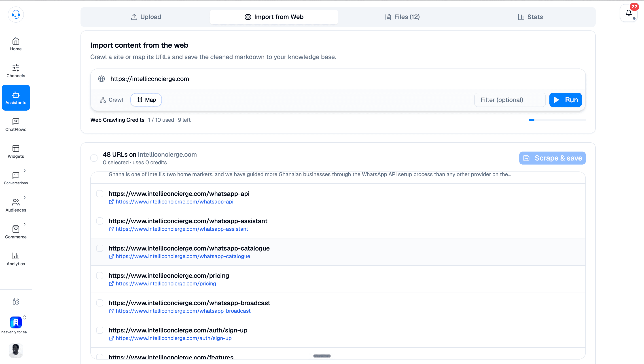Open Conversations from the sidebar
Image resolution: width=644 pixels, height=364 pixels.
pos(16,178)
